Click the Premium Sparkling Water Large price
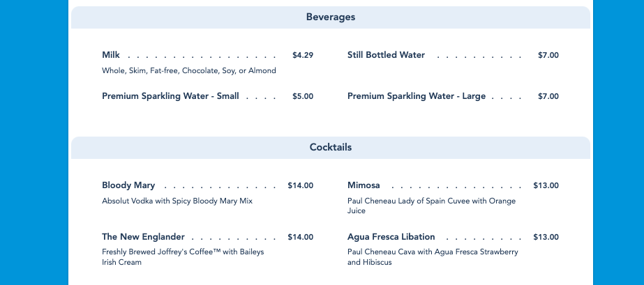The height and width of the screenshot is (285, 644). (x=548, y=96)
